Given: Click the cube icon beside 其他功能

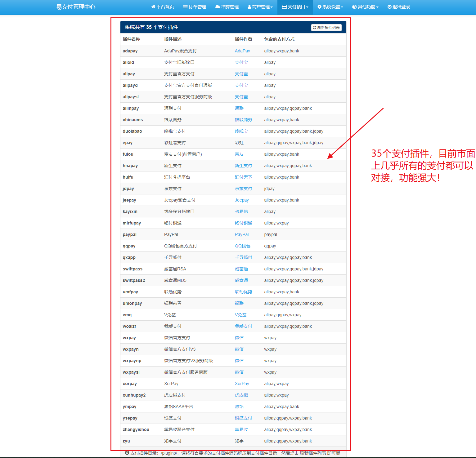Looking at the screenshot, I should (354, 7).
